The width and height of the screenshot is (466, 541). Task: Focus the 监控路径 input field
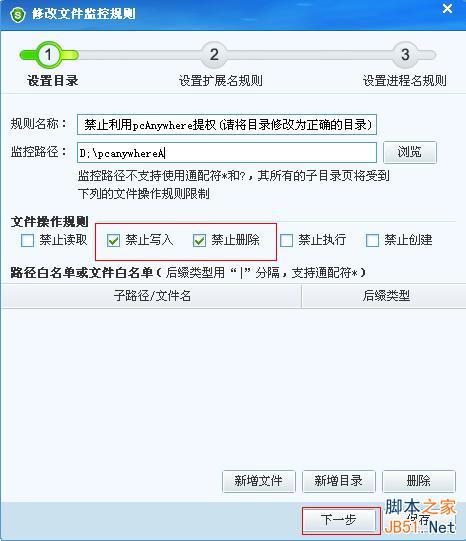coord(227,153)
